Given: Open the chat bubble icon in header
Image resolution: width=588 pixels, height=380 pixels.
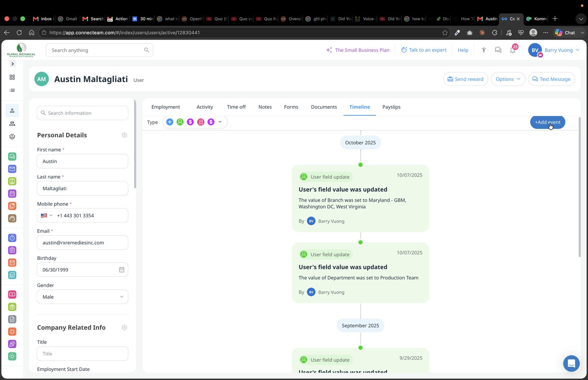Looking at the screenshot, I should coord(498,50).
